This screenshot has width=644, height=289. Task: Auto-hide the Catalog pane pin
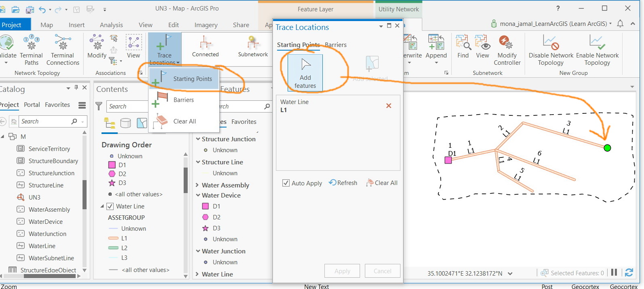(76, 87)
